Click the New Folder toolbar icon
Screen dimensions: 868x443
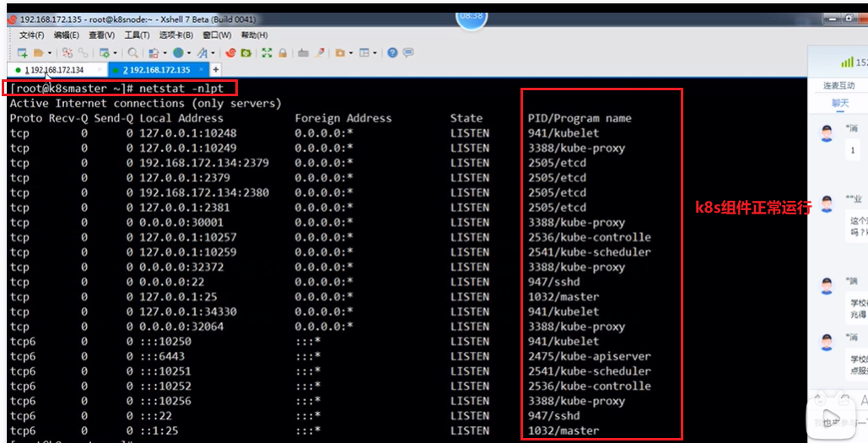[x=340, y=52]
